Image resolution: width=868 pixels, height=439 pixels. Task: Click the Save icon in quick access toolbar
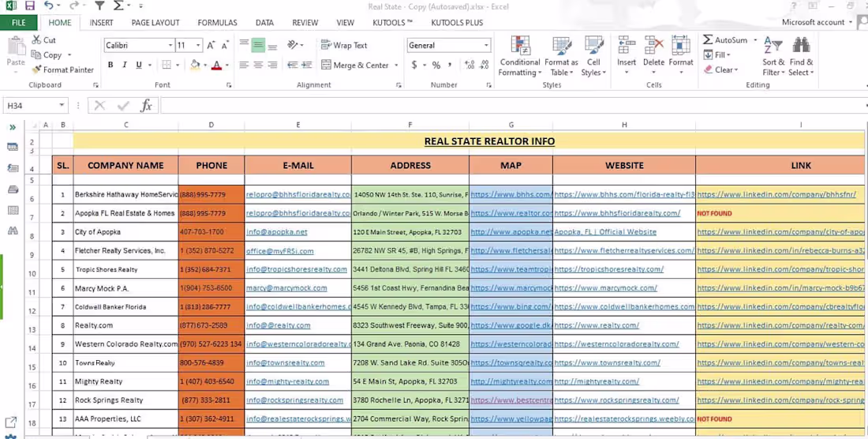click(29, 6)
